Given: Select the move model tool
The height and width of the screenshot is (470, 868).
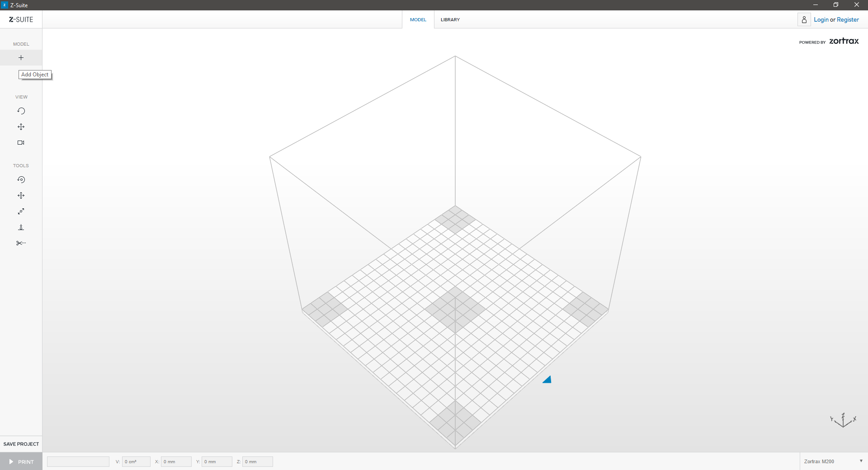Looking at the screenshot, I should [x=21, y=196].
